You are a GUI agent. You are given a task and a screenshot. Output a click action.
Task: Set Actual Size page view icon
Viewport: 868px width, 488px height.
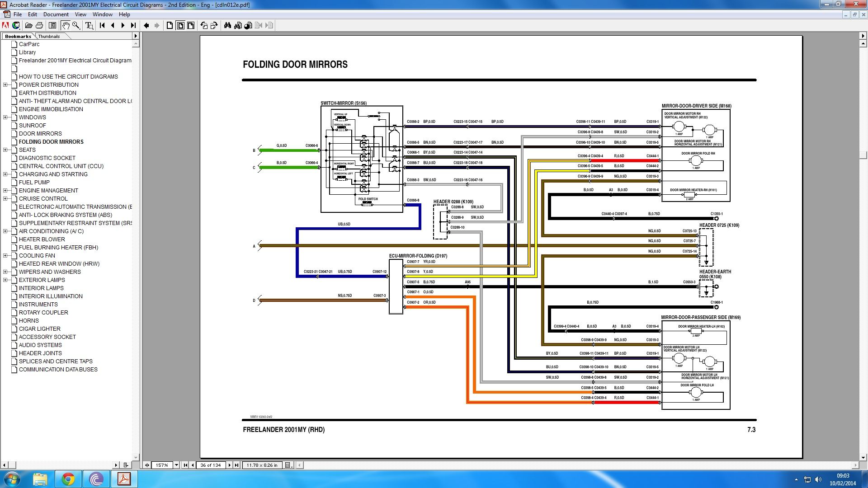click(170, 25)
